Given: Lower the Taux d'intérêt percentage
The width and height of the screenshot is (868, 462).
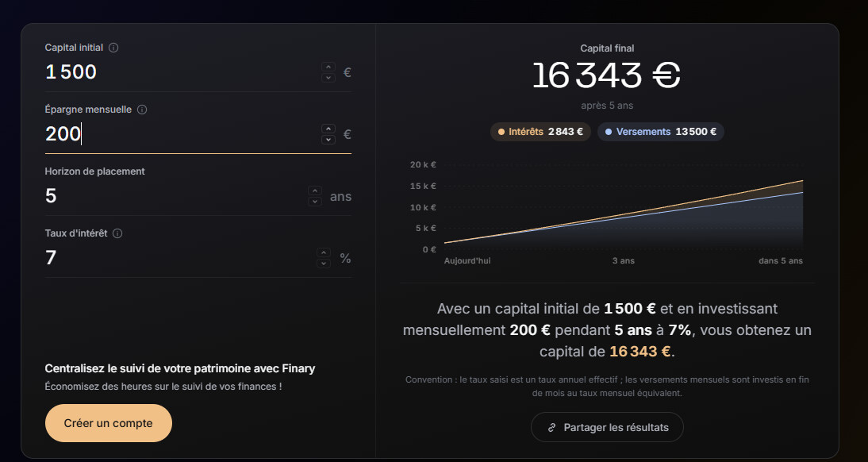Looking at the screenshot, I should pyautogui.click(x=324, y=264).
